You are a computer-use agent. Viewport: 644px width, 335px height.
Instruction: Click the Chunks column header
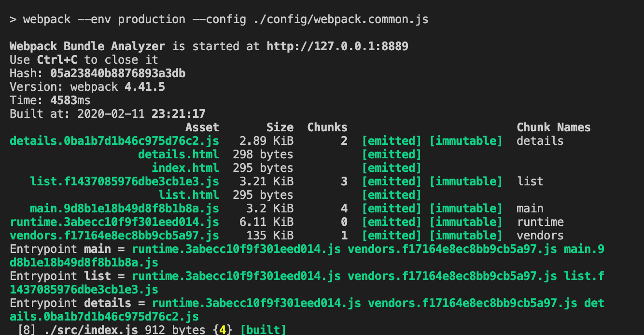(327, 127)
